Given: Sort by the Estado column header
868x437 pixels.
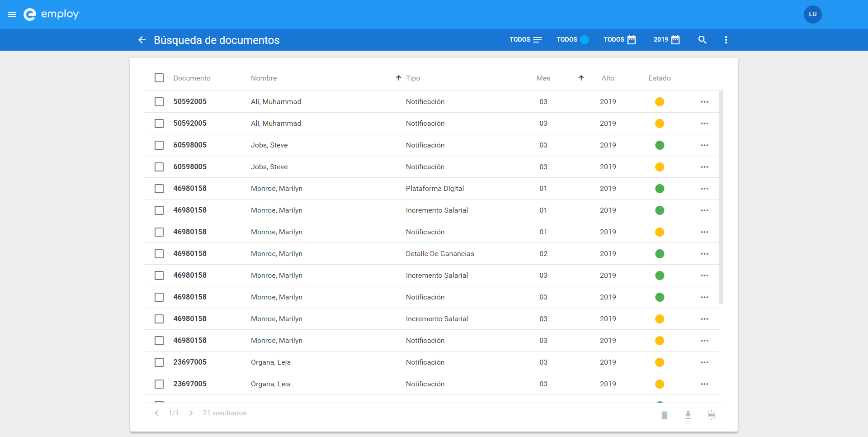Looking at the screenshot, I should [x=660, y=78].
